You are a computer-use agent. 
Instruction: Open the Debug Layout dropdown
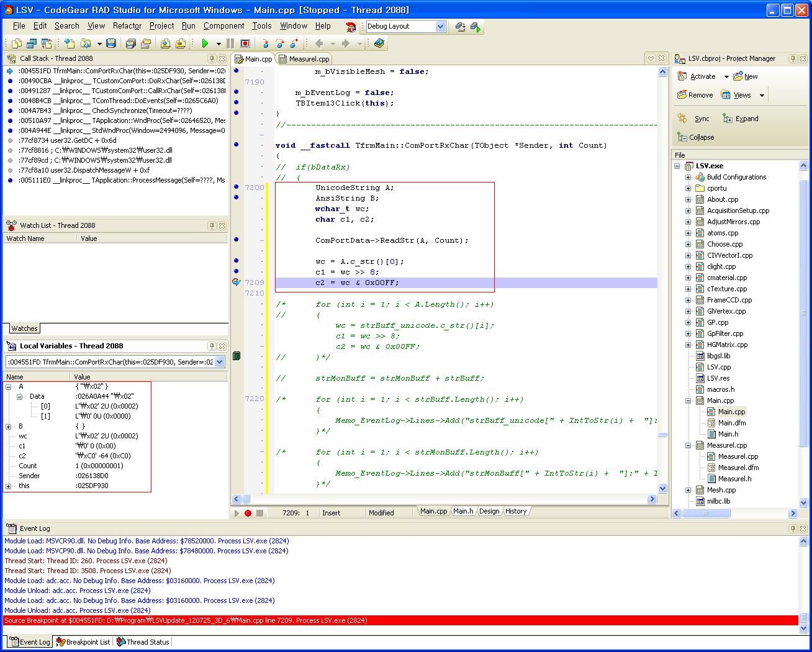click(440, 26)
